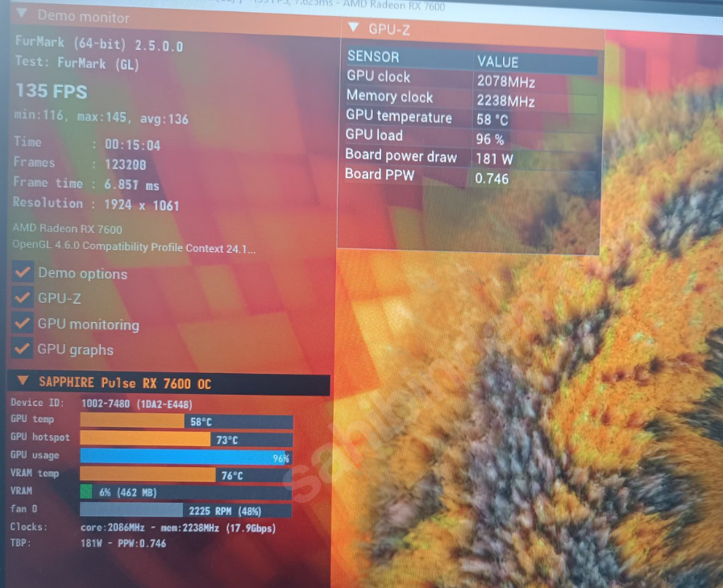This screenshot has width=723, height=588.
Task: Select the GPU temperature 58 °C cell
Action: [x=492, y=120]
